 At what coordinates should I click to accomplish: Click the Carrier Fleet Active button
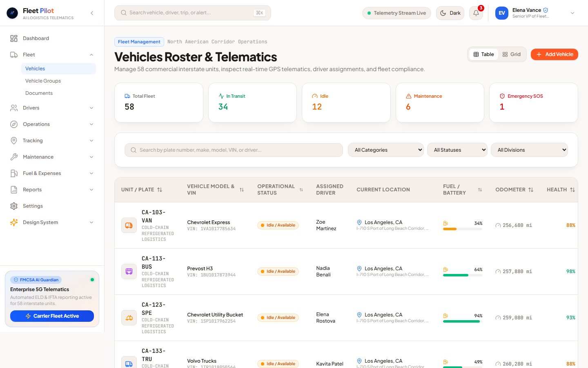[52, 316]
